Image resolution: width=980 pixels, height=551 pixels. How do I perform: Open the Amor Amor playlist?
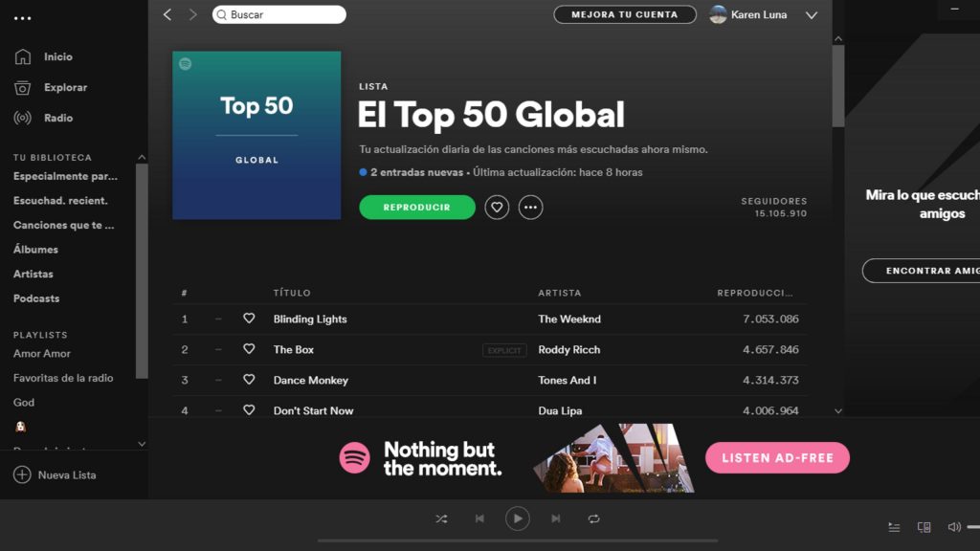42,354
